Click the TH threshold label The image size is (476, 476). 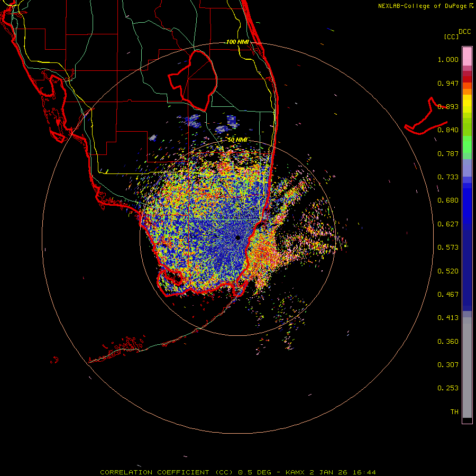click(454, 412)
